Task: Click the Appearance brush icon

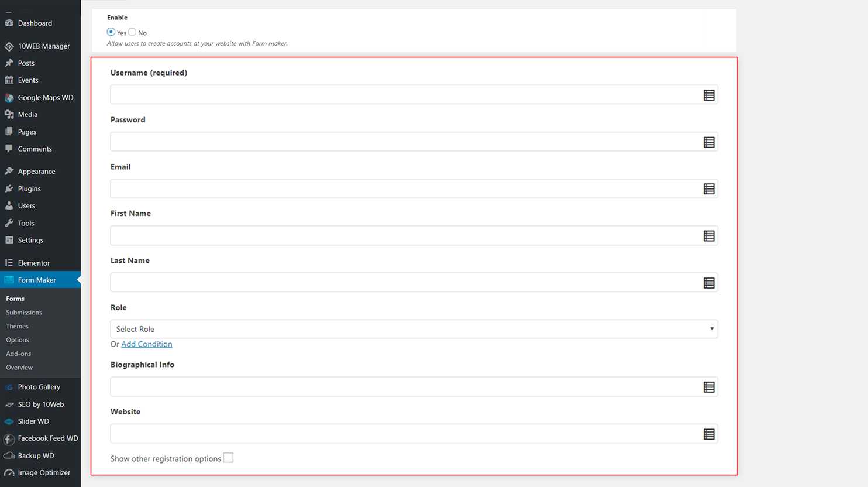Action: [9, 172]
